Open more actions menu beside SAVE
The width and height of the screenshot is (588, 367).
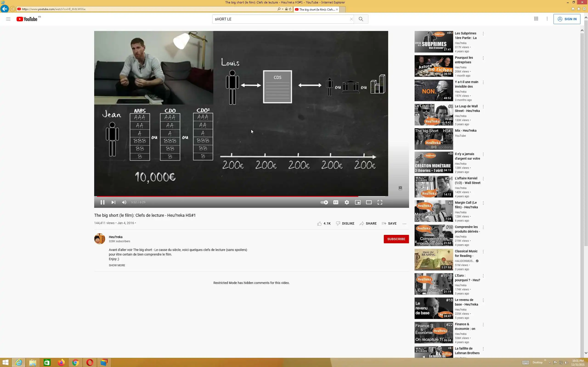pos(404,224)
